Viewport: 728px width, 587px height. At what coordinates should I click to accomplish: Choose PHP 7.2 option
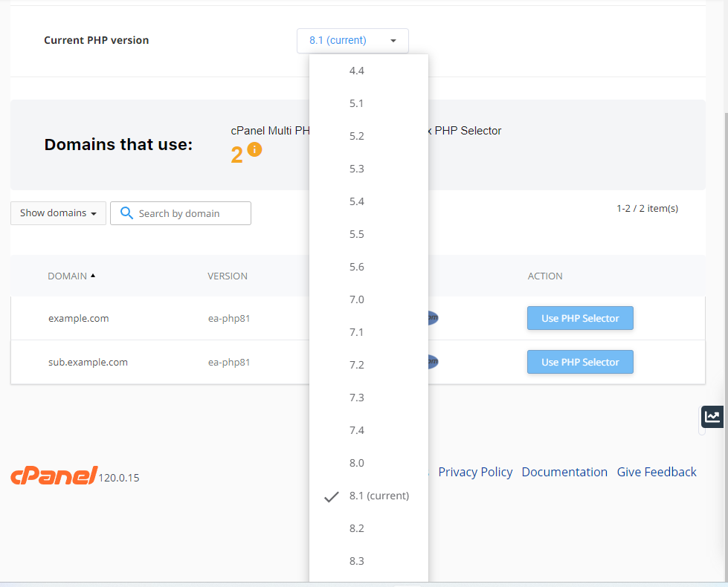tap(369, 365)
